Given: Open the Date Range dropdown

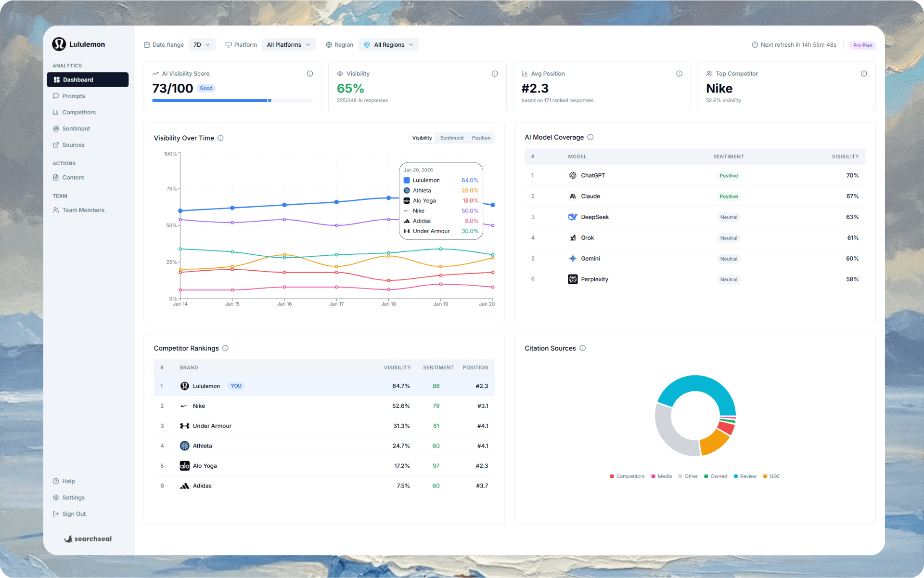Looking at the screenshot, I should point(202,44).
